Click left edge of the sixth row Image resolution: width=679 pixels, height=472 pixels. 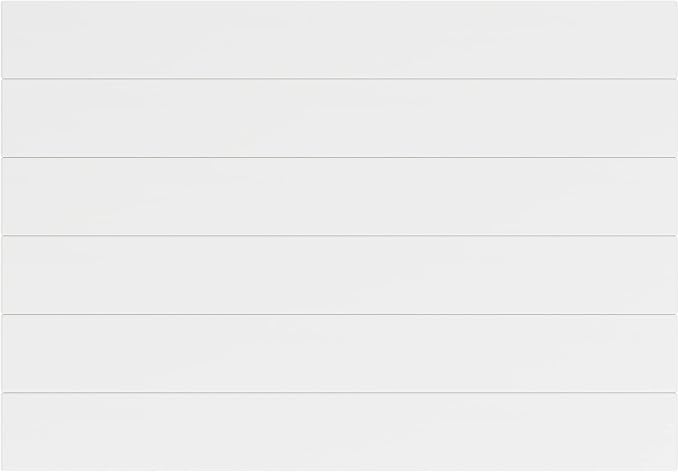tap(2, 432)
